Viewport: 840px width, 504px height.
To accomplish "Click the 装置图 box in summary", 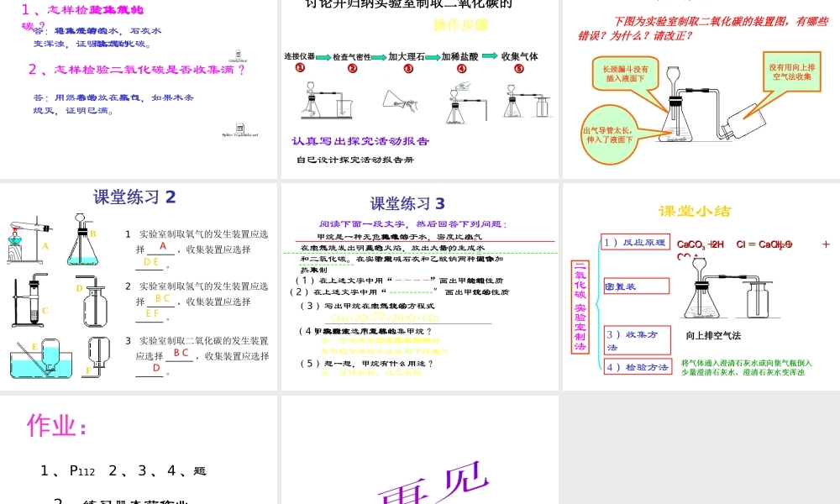I will [x=637, y=286].
